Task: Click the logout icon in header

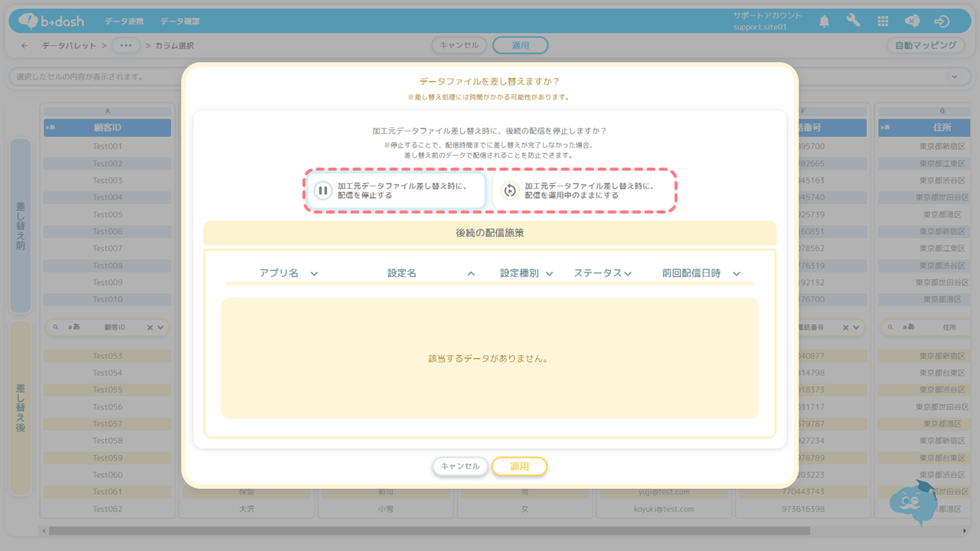Action: 942,21
